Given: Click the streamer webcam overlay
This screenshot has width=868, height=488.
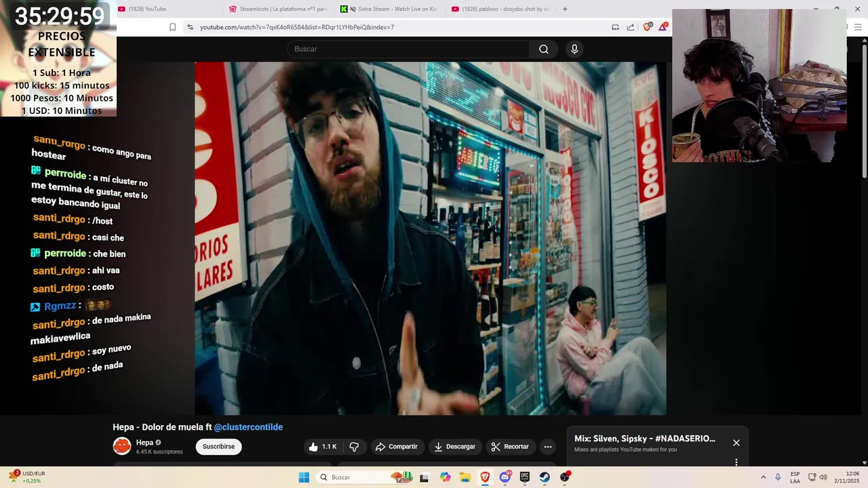Looking at the screenshot, I should tap(759, 85).
